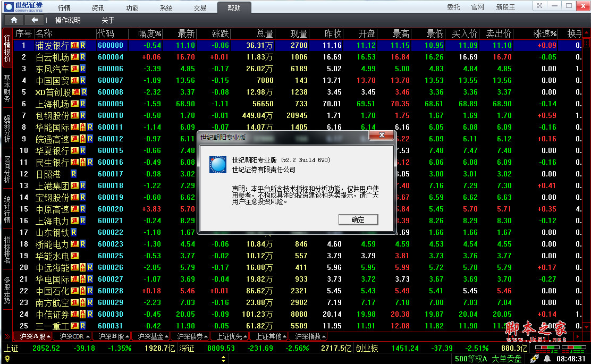The image size is (591, 364).
Task: Click the 委托 link at top right
Action: point(453,7)
